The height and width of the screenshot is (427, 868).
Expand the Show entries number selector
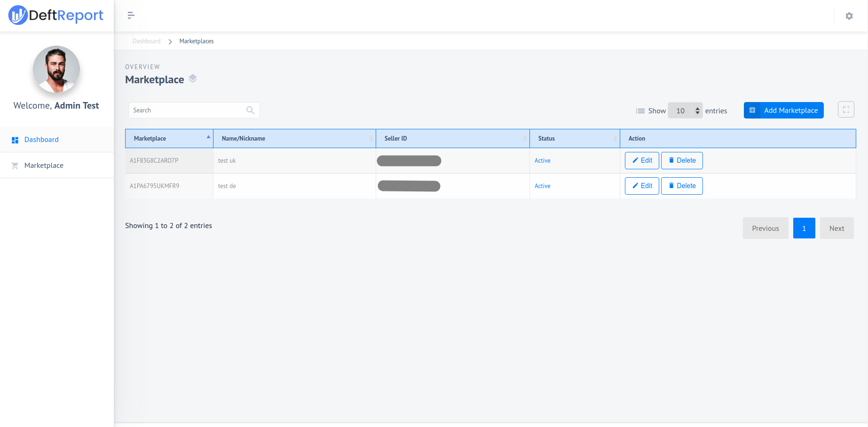697,111
